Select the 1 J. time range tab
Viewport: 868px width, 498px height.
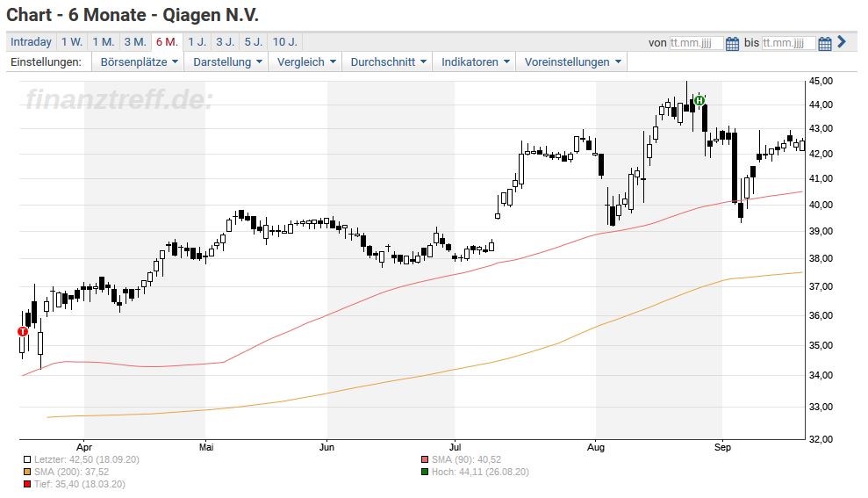click(x=197, y=42)
